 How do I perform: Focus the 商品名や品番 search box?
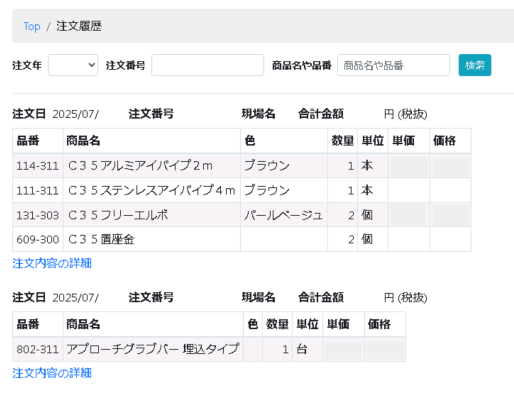[393, 65]
